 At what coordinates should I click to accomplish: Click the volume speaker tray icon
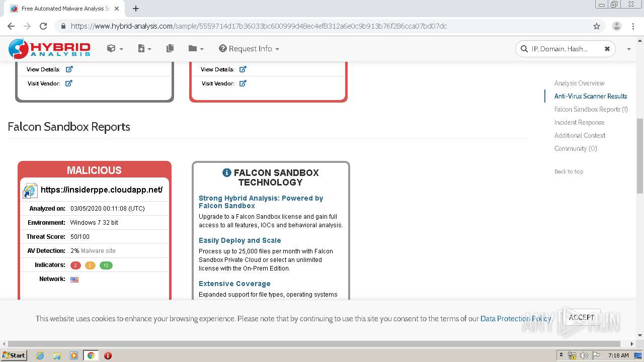click(x=584, y=355)
